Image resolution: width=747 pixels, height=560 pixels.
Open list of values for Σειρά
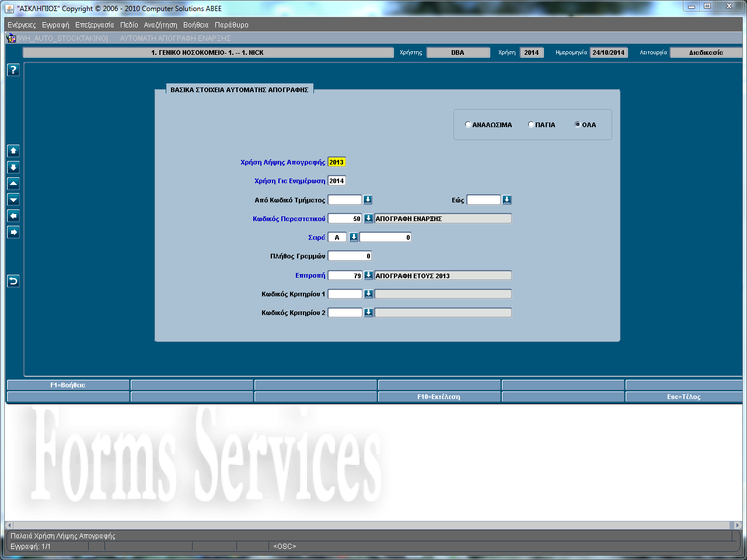click(x=354, y=237)
